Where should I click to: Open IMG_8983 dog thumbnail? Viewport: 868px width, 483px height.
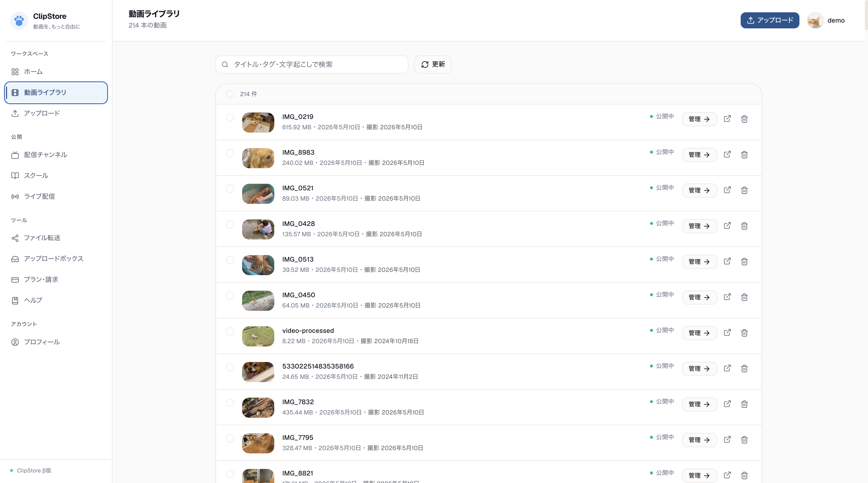(x=258, y=158)
